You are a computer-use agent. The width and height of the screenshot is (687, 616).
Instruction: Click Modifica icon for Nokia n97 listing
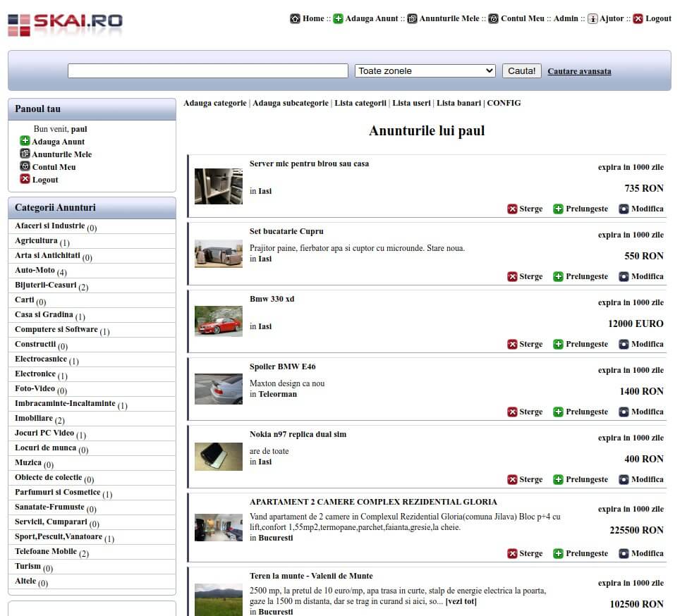[624, 479]
